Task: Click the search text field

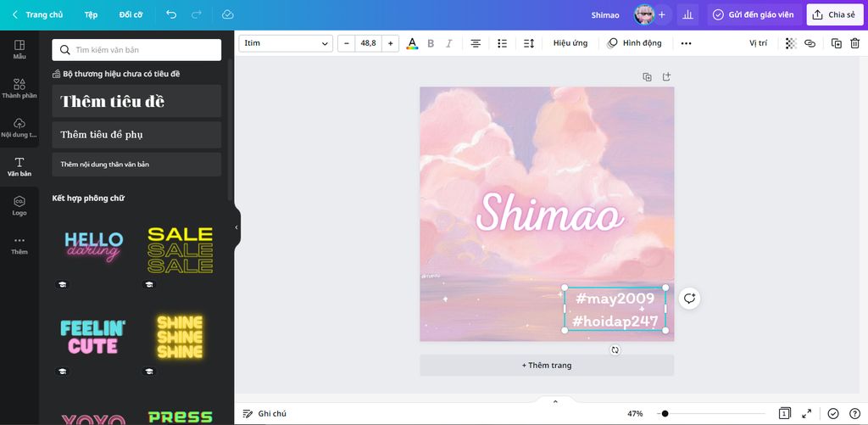Action: pos(136,50)
